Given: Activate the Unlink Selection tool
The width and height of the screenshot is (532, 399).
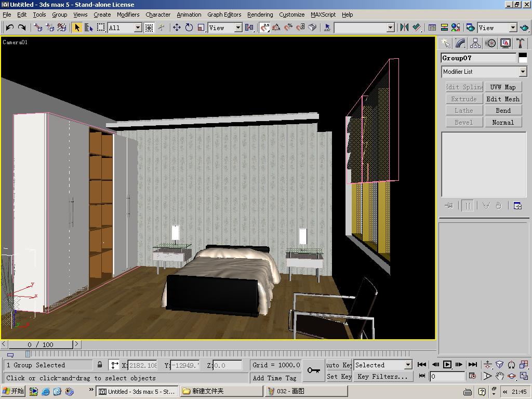Looking at the screenshot, I should click(x=50, y=28).
